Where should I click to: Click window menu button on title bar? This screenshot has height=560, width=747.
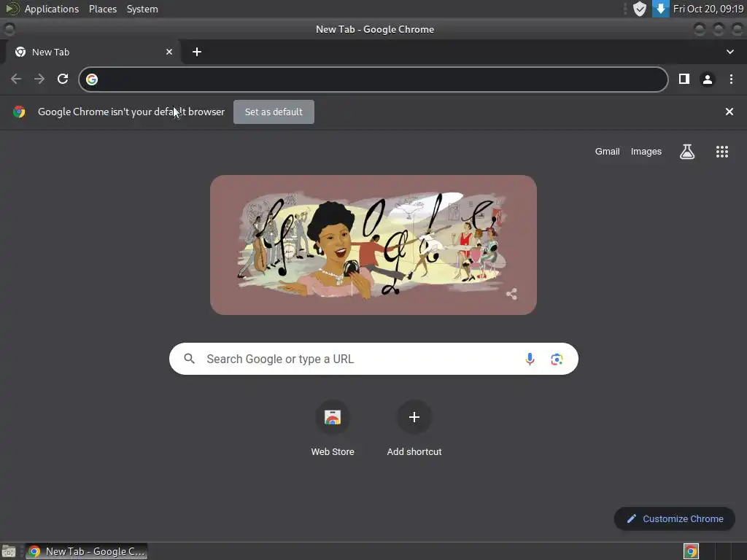9,29
